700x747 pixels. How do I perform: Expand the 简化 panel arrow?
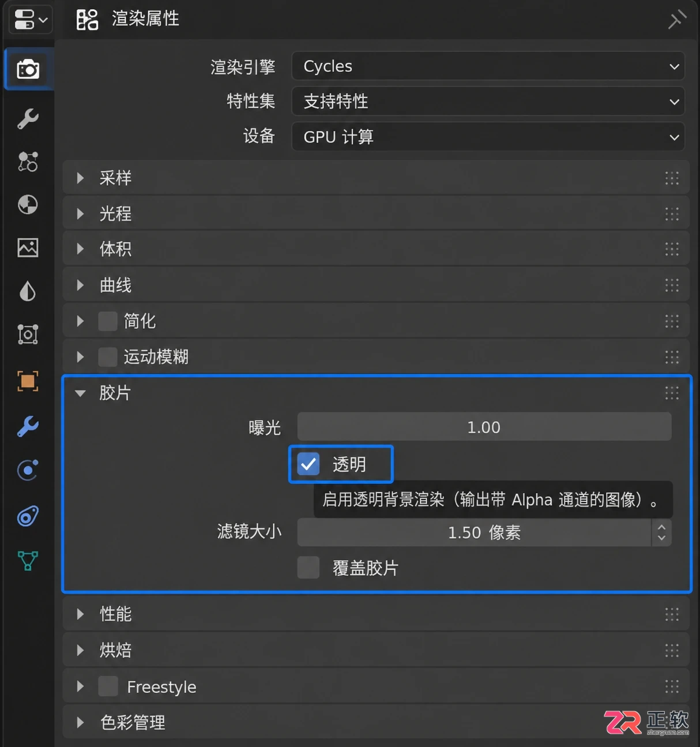pos(80,321)
